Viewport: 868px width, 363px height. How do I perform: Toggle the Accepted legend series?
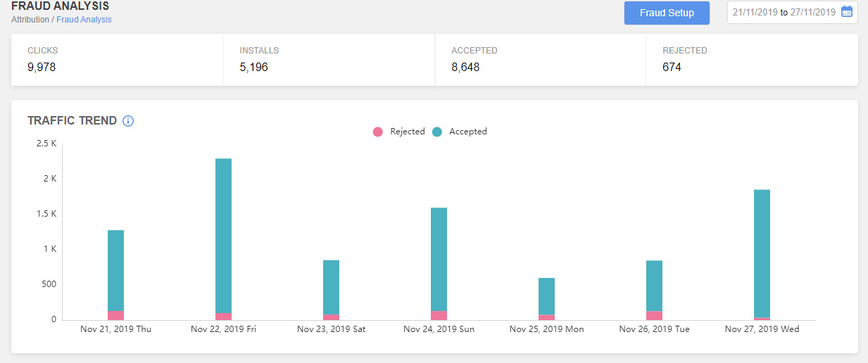point(460,132)
